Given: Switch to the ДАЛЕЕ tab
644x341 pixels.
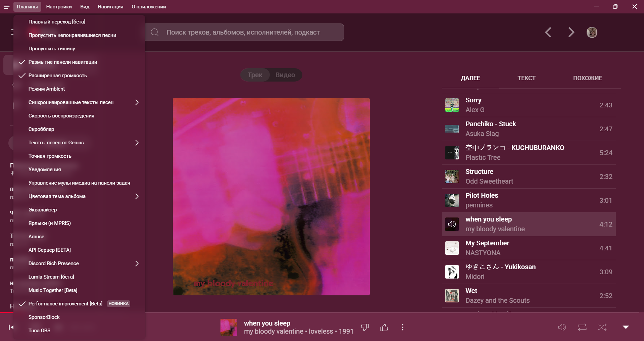Looking at the screenshot, I should click(470, 78).
